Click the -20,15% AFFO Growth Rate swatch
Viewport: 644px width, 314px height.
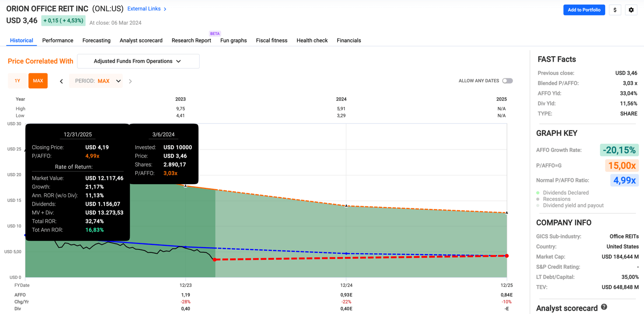619,150
